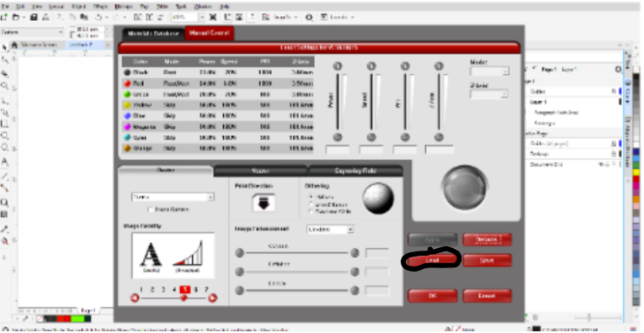
Task: Click the Import icon in CorelDRAW toolbar
Action: (137, 17)
